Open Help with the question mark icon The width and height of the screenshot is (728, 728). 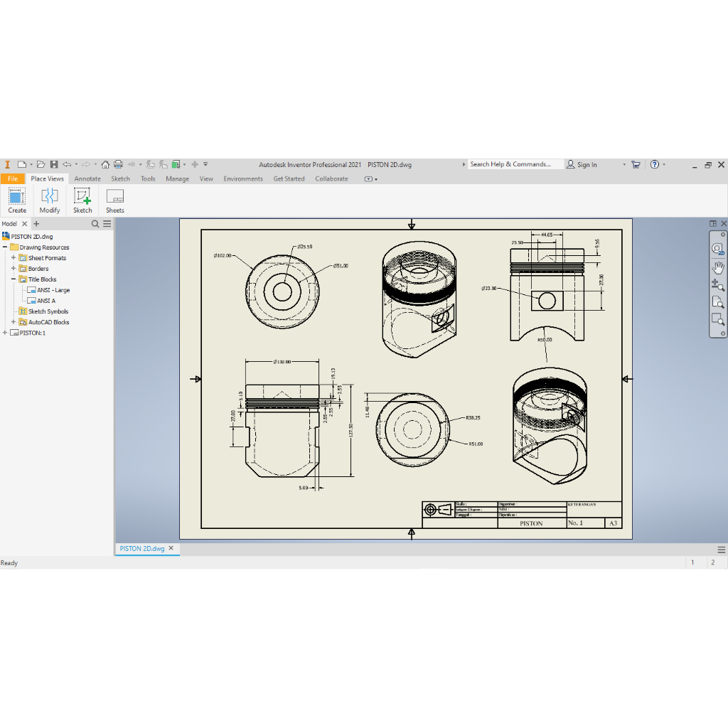pyautogui.click(x=655, y=164)
